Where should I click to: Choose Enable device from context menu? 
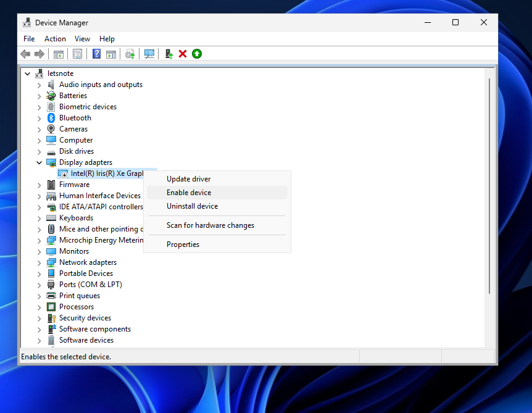pos(217,193)
